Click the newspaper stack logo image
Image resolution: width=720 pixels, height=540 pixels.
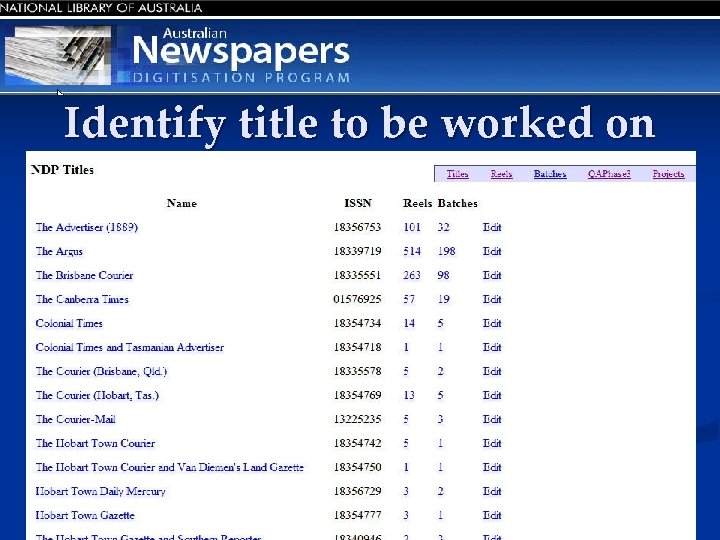click(x=58, y=56)
